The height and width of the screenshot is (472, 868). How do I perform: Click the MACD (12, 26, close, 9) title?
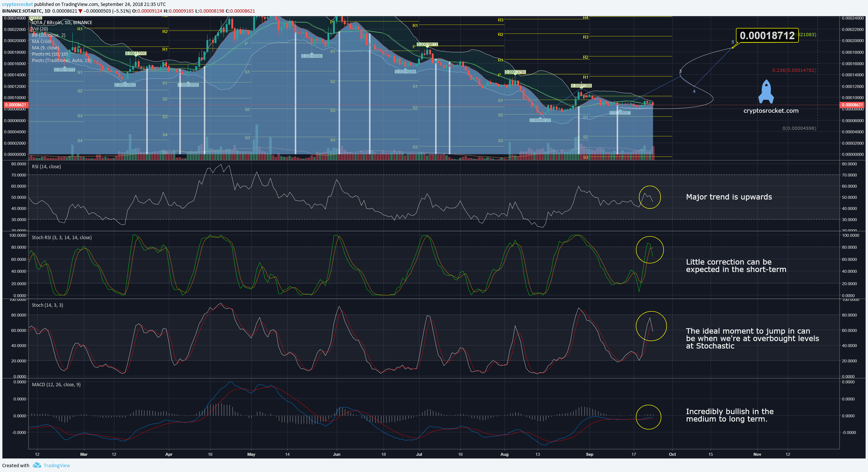[56, 385]
